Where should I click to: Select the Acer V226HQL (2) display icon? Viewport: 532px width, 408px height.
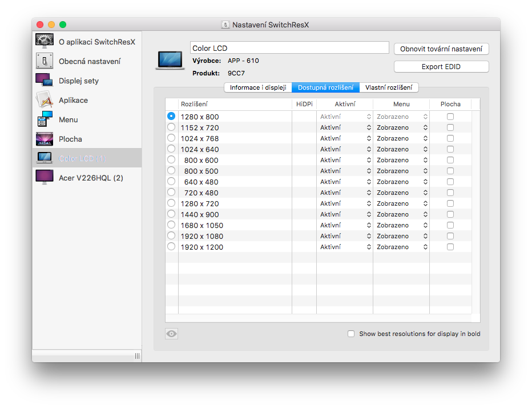pos(45,178)
